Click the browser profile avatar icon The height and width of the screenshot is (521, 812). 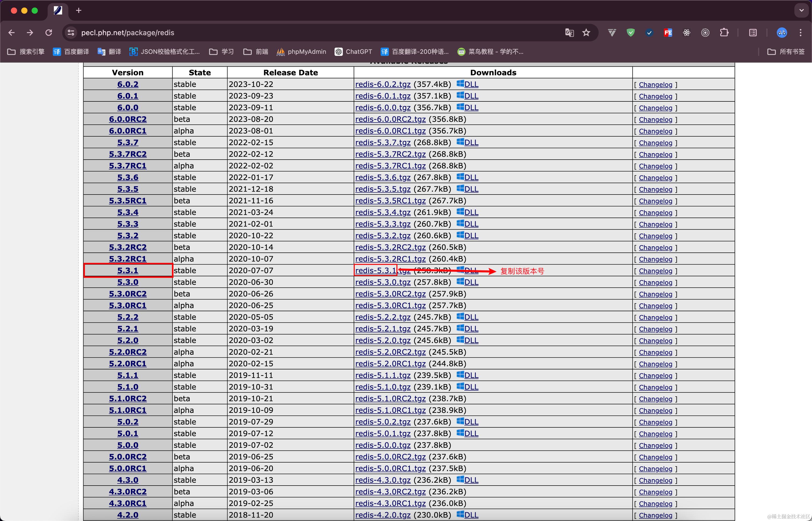click(782, 32)
